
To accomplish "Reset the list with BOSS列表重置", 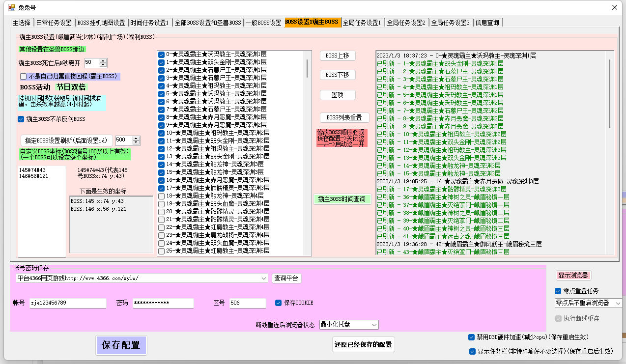I will [344, 118].
